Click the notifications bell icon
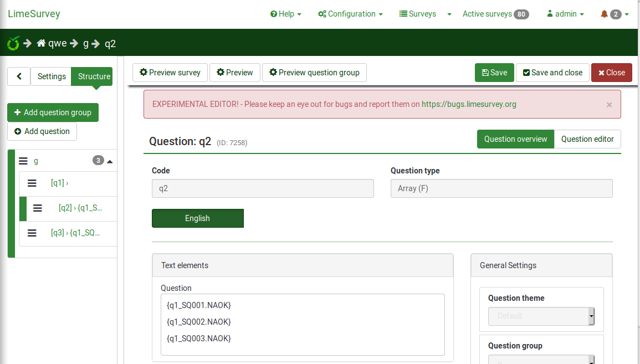This screenshot has width=640, height=364. pyautogui.click(x=604, y=14)
